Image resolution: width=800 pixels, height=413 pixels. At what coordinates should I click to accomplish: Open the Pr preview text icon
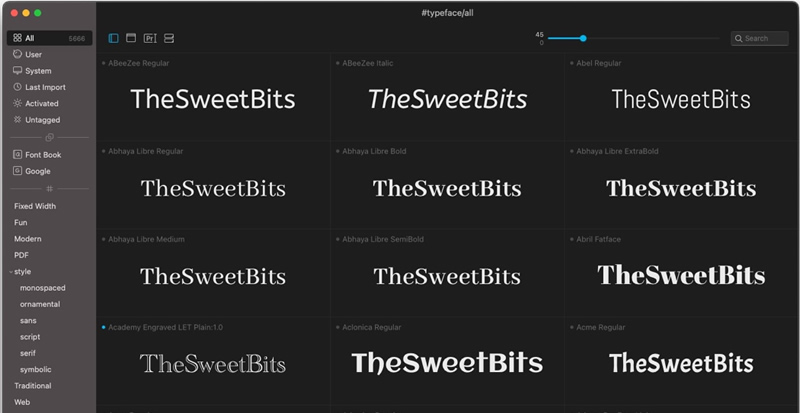coord(150,38)
